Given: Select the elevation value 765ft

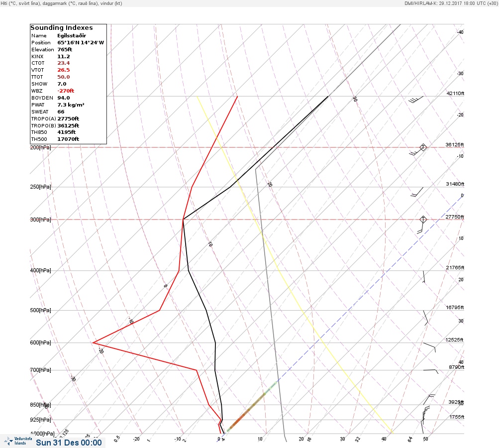Looking at the screenshot, I should coord(65,50).
